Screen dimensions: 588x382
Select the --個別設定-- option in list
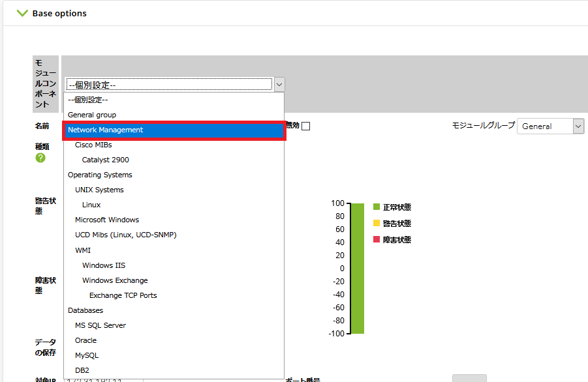coord(174,100)
